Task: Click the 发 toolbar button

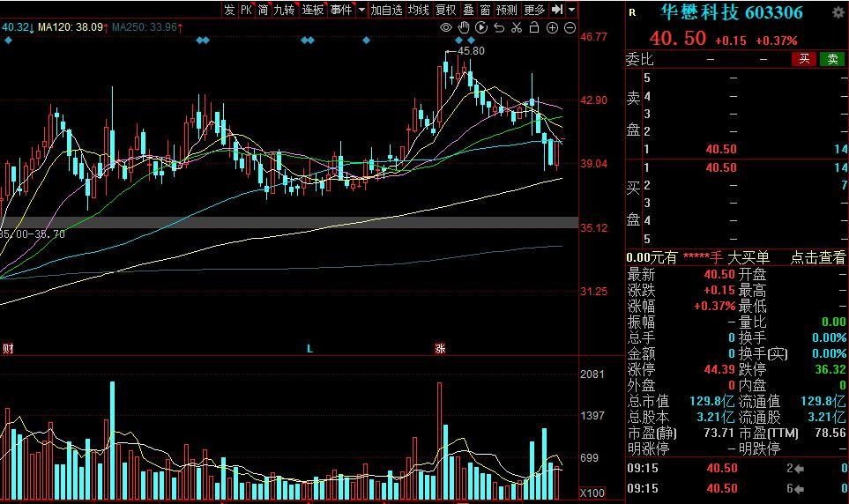Action: [x=229, y=9]
